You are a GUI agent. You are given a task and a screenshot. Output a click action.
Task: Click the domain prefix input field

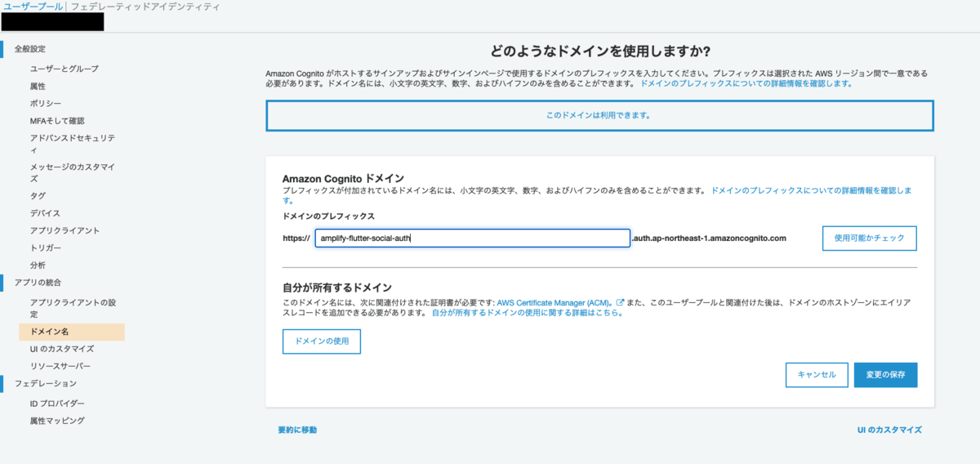point(473,238)
